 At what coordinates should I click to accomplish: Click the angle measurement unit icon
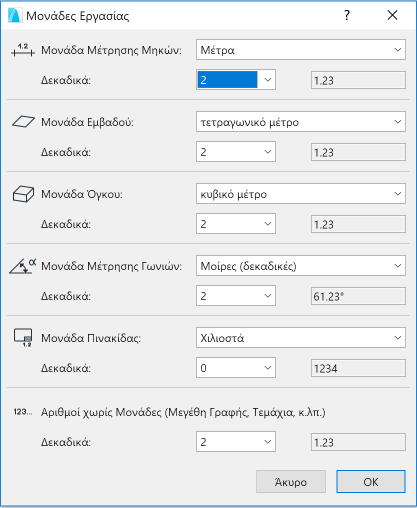(23, 266)
